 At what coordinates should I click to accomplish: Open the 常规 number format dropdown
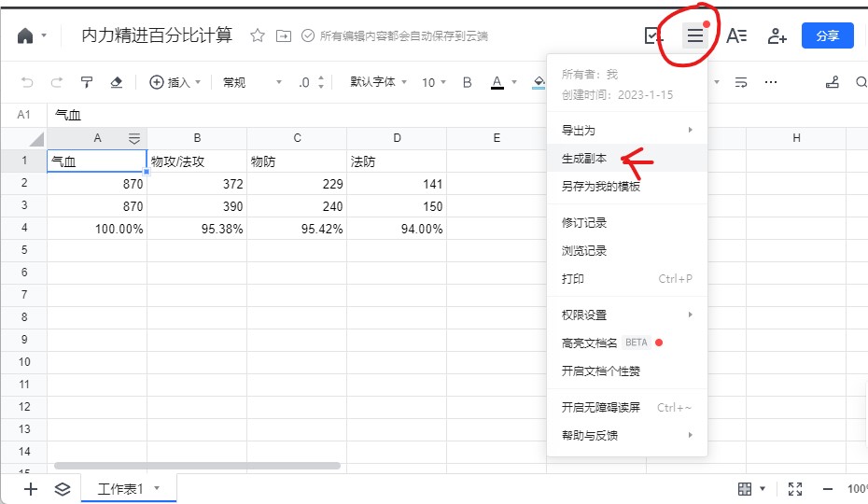[252, 82]
